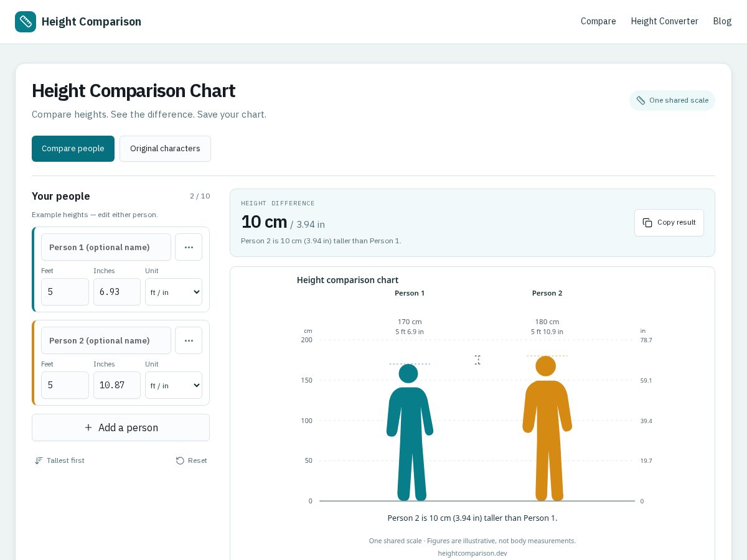Click the 3.94 in difference value
Viewport: 747px width, 560px height.
click(311, 225)
